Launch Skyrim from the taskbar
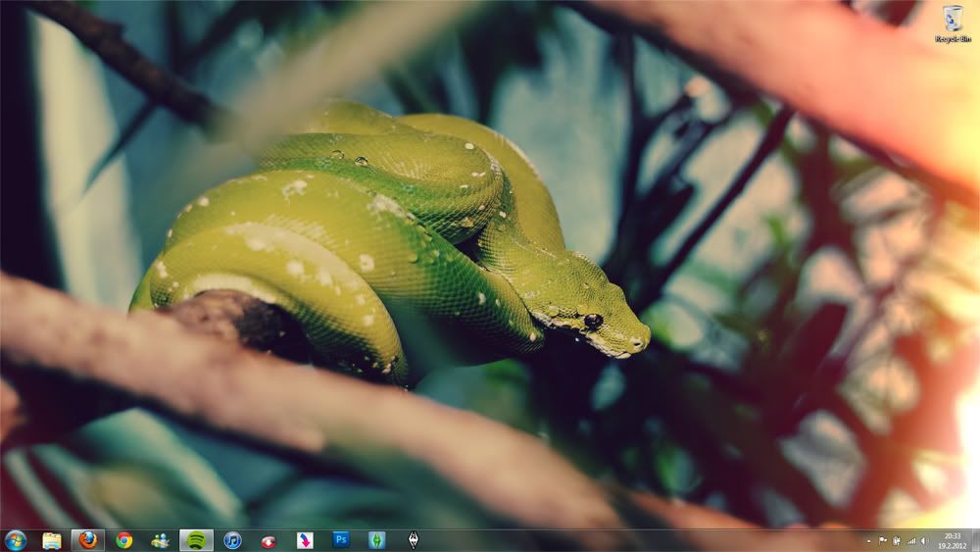 (413, 540)
